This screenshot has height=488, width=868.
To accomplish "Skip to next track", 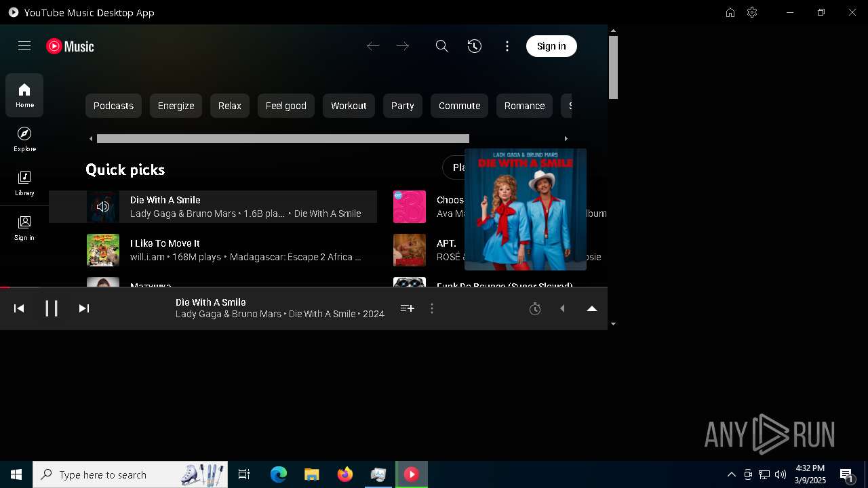I will click(84, 308).
